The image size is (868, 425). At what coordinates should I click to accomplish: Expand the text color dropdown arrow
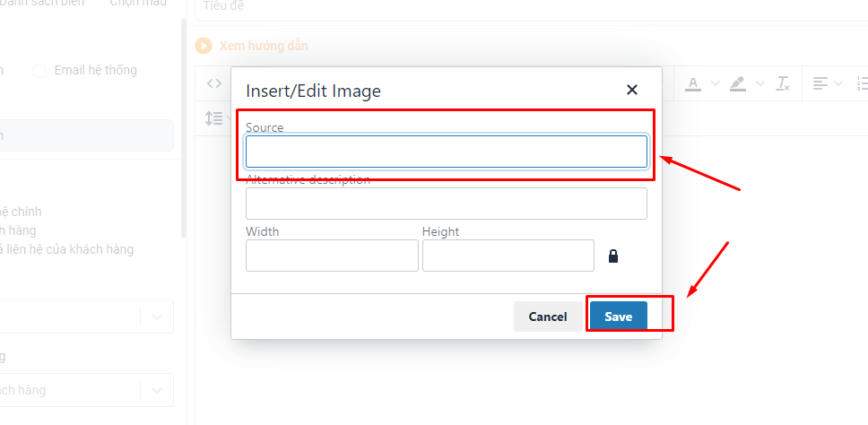[x=716, y=83]
